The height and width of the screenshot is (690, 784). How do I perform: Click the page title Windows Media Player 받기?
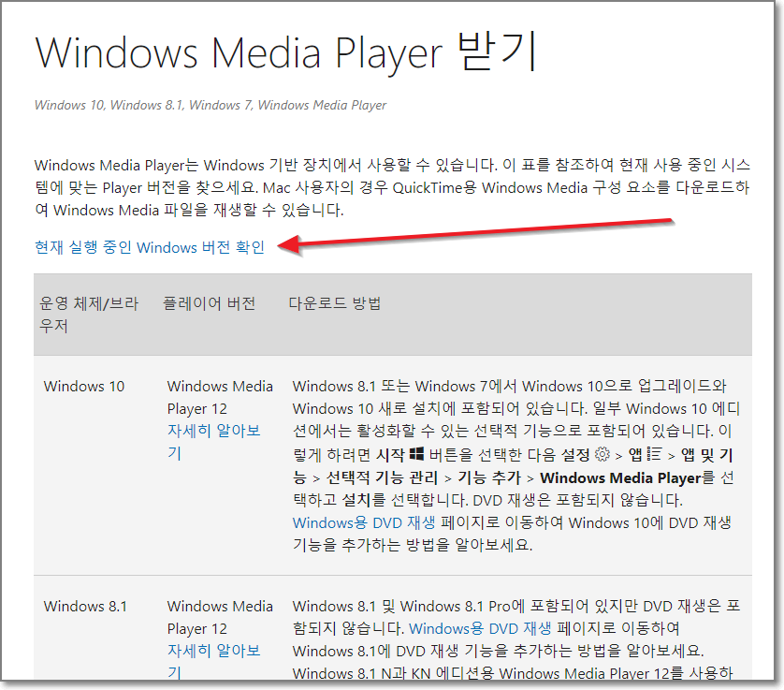click(x=285, y=52)
